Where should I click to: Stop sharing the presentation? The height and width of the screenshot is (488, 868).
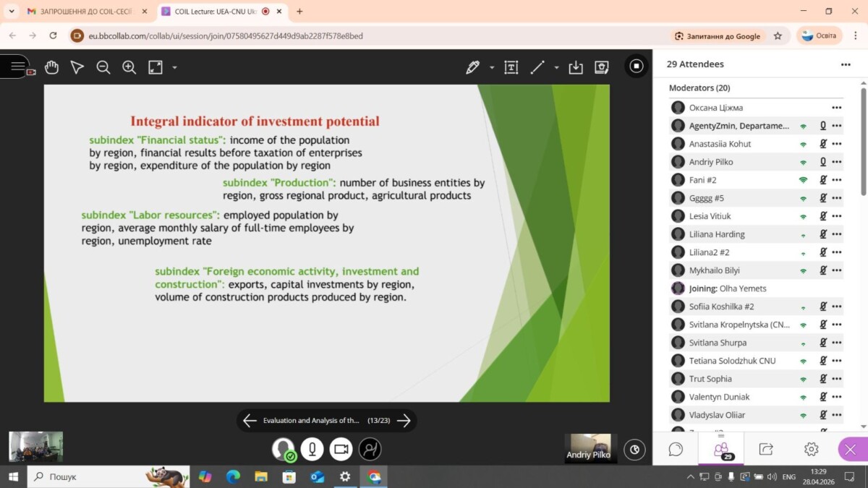(x=637, y=67)
